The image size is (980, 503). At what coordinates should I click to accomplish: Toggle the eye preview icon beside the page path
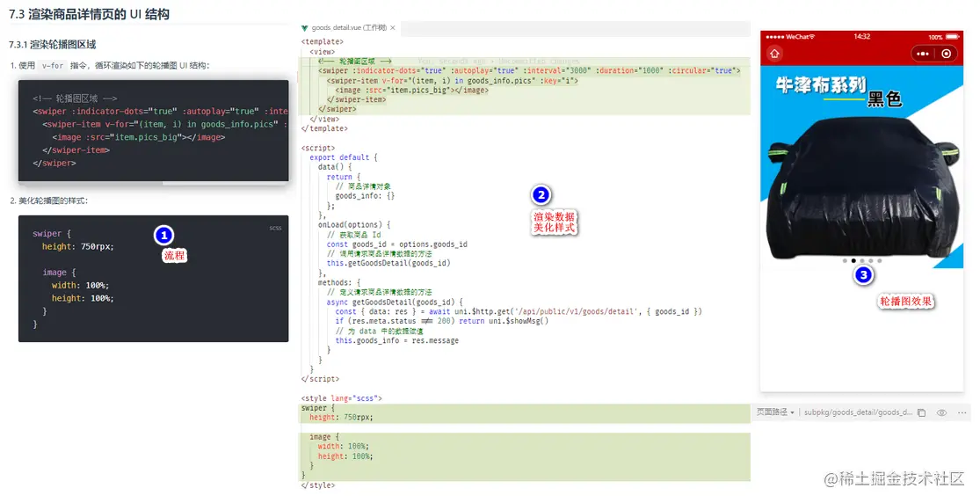[942, 413]
